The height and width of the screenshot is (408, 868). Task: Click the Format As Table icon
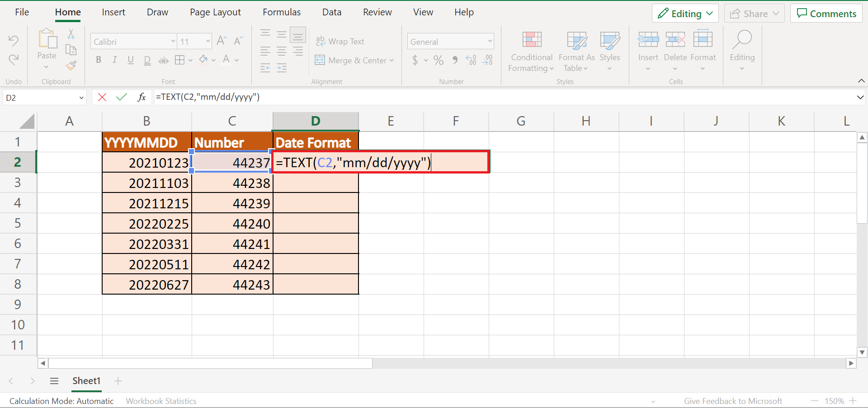coord(576,51)
